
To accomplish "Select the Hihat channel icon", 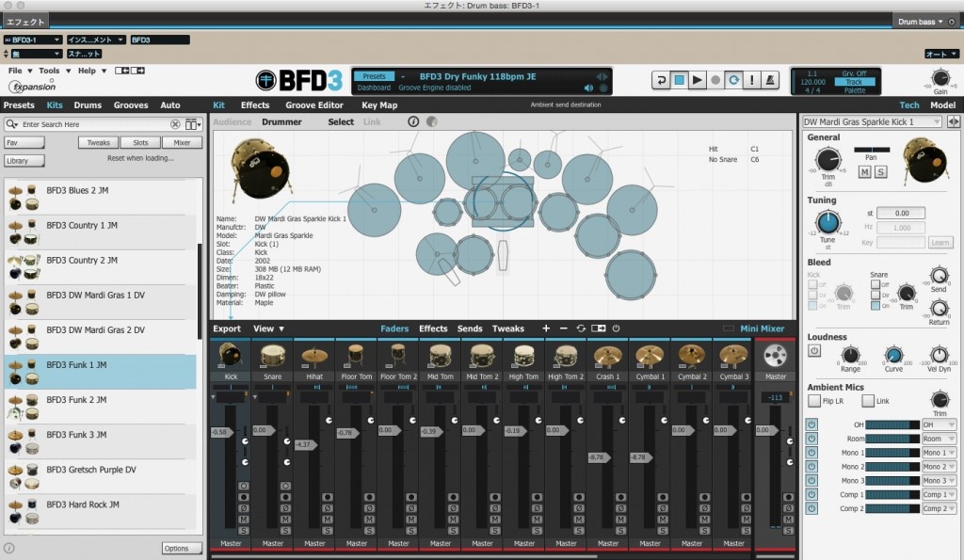I will coord(314,356).
